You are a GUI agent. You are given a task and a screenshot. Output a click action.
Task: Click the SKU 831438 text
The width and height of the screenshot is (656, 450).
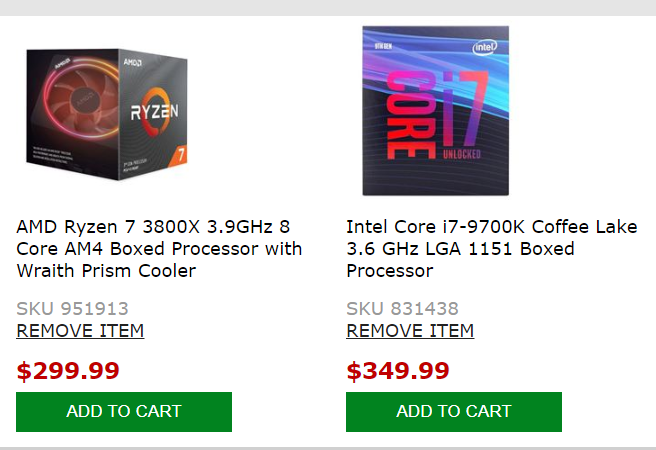pos(402,309)
